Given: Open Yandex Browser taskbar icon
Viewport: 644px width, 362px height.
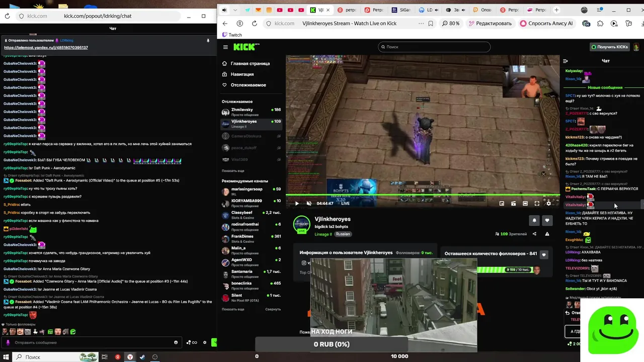Looking at the screenshot, I should coord(130,357).
